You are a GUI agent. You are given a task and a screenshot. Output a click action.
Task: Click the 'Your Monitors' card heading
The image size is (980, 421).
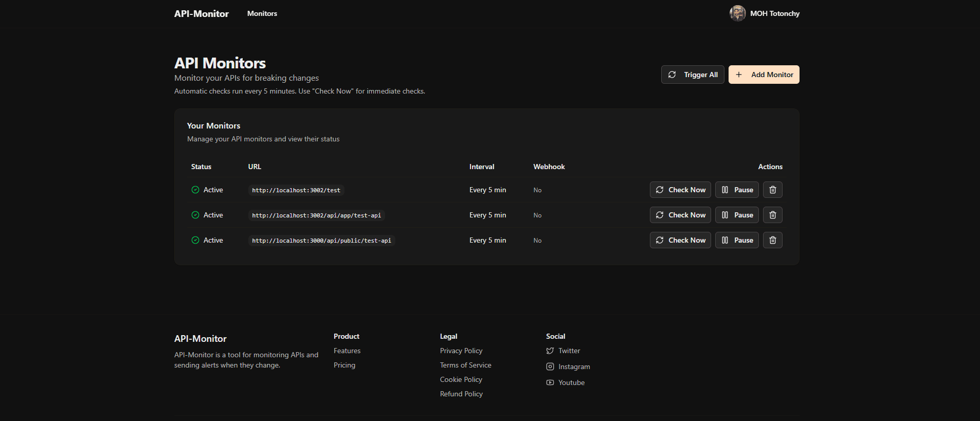click(x=213, y=125)
